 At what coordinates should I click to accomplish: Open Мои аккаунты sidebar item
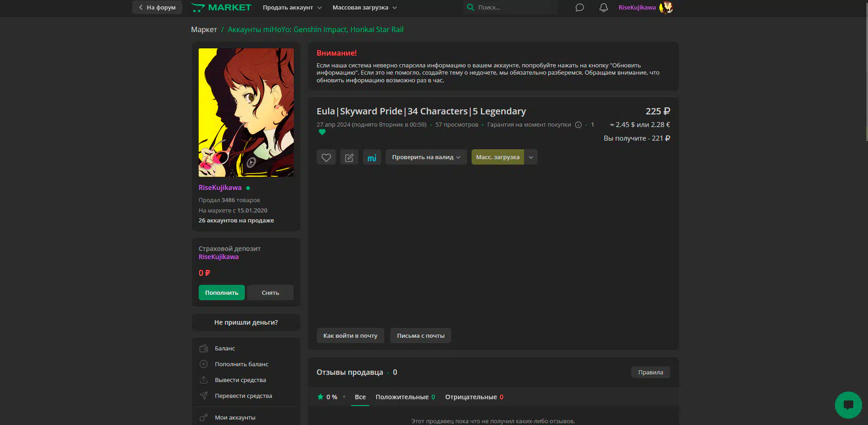(246, 417)
